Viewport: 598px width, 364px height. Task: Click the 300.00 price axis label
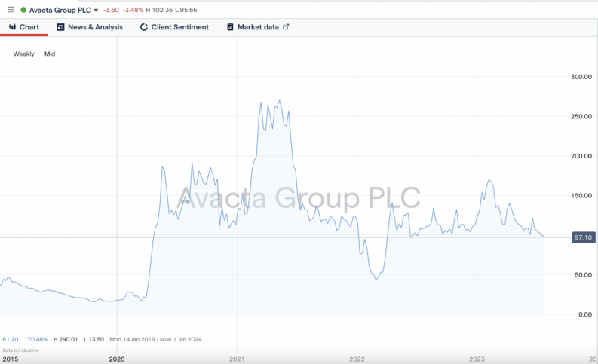tap(581, 77)
